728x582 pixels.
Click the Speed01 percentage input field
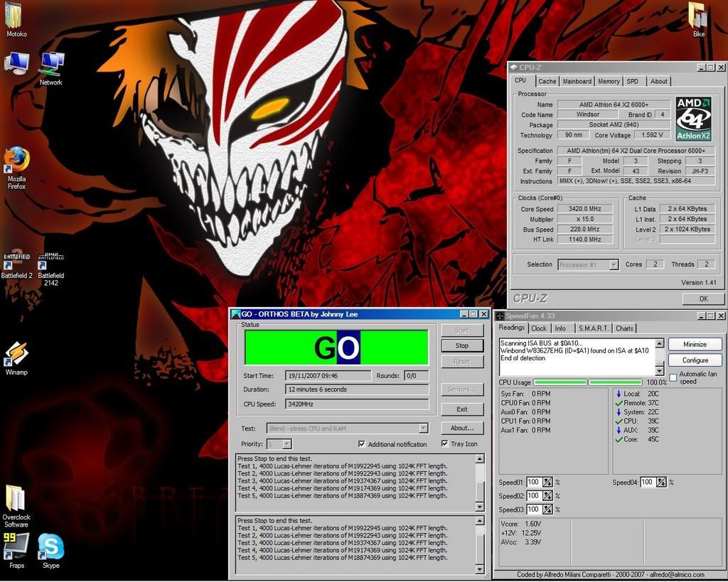(x=534, y=483)
